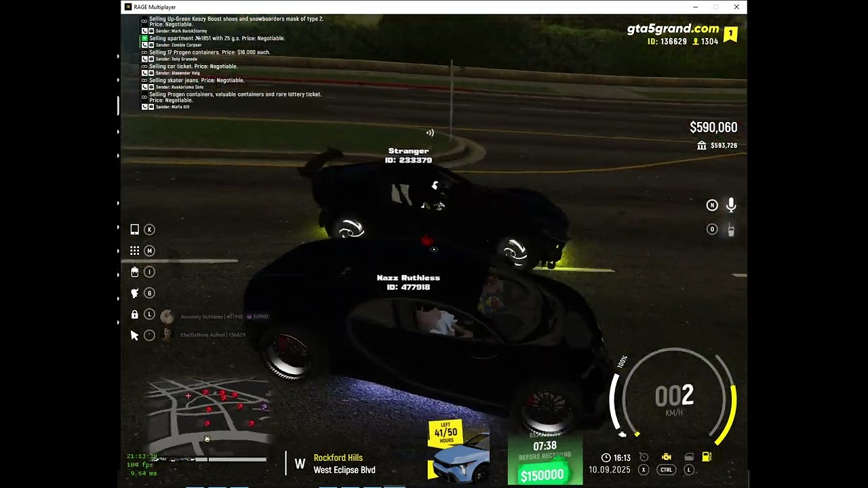
Task: Activate the cursor arrow icon
Action: [134, 335]
